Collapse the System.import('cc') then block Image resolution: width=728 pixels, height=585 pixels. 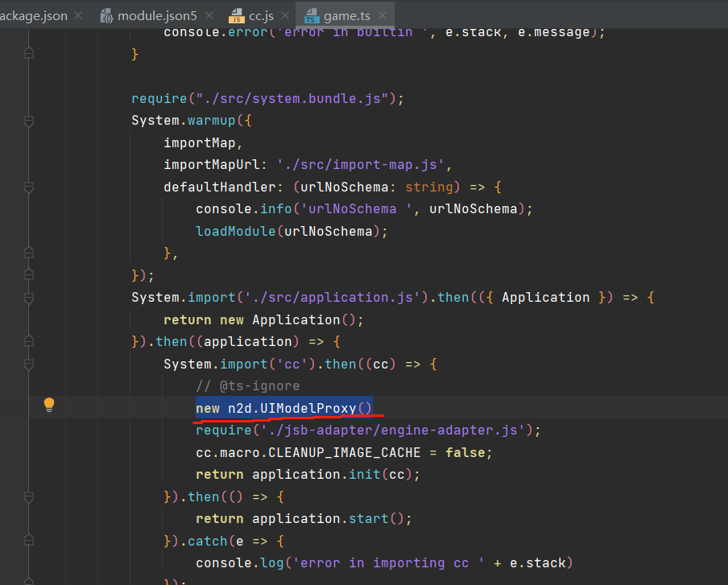coord(27,365)
